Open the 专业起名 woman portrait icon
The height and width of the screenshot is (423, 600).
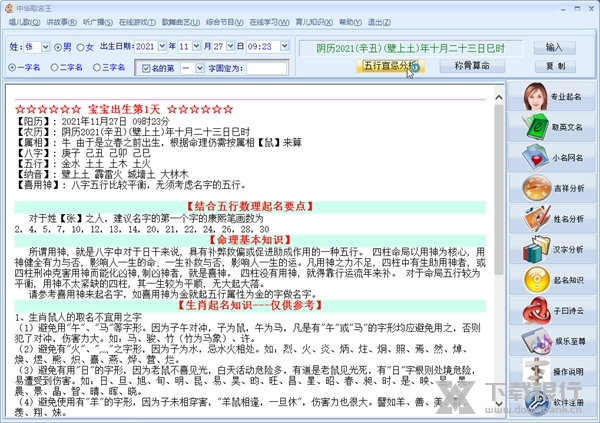click(x=536, y=96)
